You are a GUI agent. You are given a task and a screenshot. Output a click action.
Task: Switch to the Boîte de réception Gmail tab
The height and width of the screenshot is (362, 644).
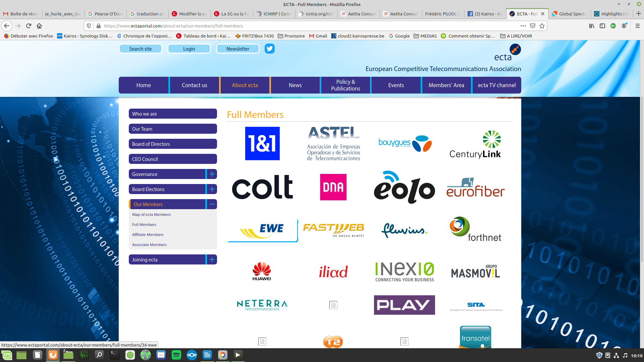coord(21,14)
